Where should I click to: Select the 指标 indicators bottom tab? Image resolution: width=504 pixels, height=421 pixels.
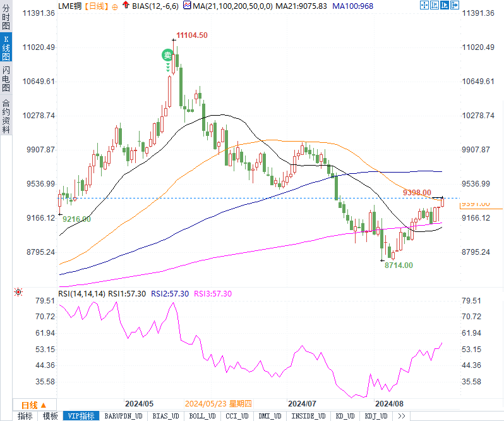tap(25, 416)
